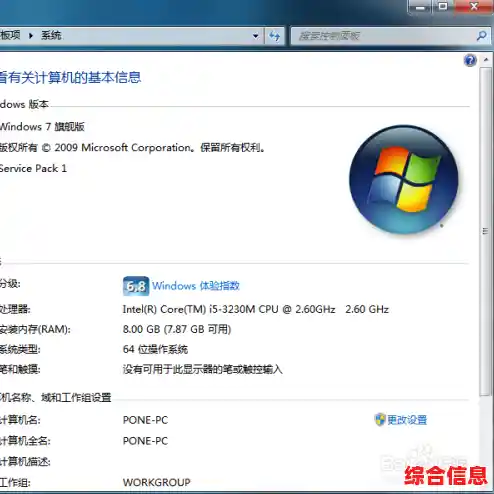
Task: Close the System window
Action: [474, 7]
